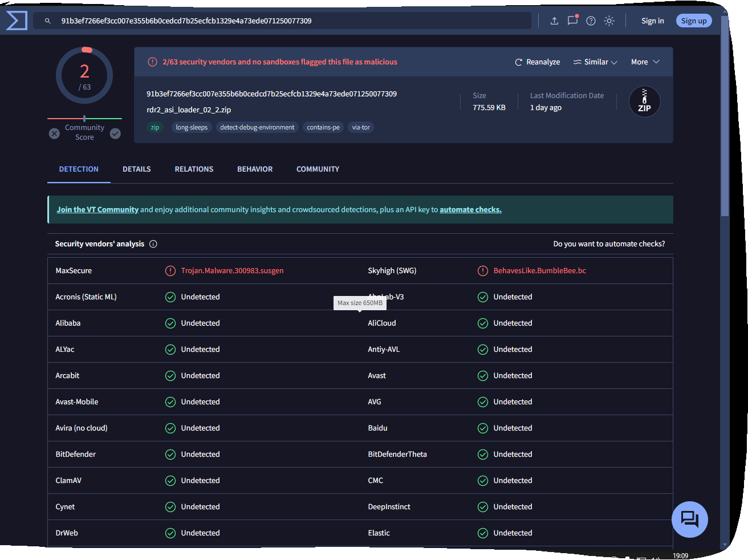The image size is (748, 560).
Task: Click the red alert icon beside BehavesLike.BumbleBee.bc
Action: coord(483,271)
